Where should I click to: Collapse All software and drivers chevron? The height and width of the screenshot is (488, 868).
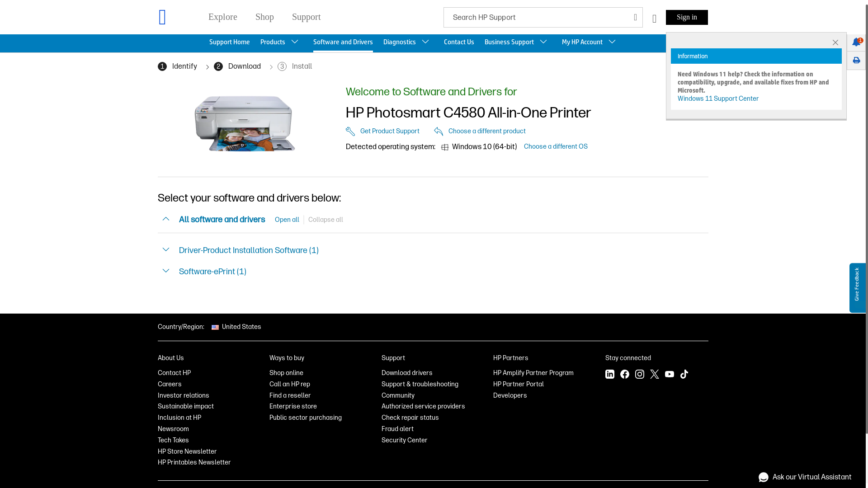(x=166, y=219)
